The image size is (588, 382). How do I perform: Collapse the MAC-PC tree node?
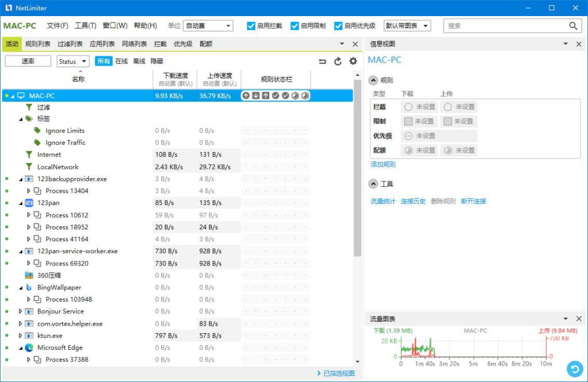(x=13, y=96)
